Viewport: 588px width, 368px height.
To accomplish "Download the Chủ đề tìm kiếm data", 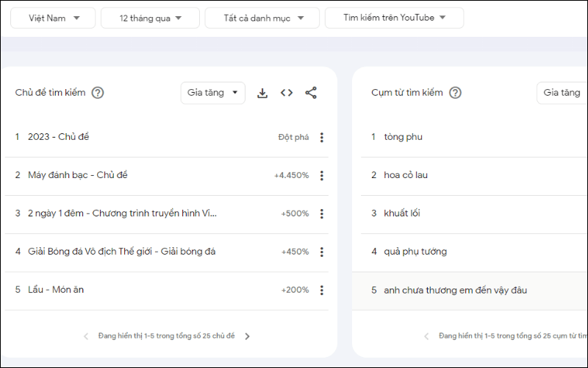I will pos(262,93).
